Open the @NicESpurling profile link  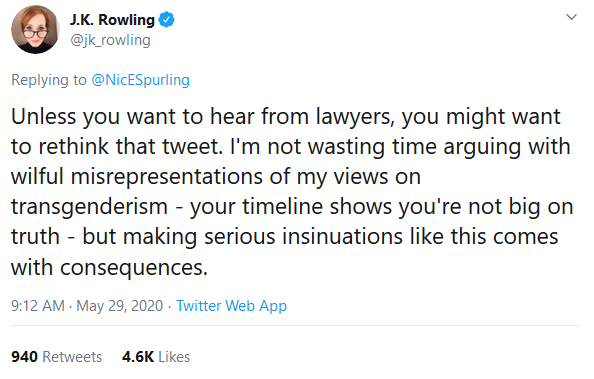(141, 80)
